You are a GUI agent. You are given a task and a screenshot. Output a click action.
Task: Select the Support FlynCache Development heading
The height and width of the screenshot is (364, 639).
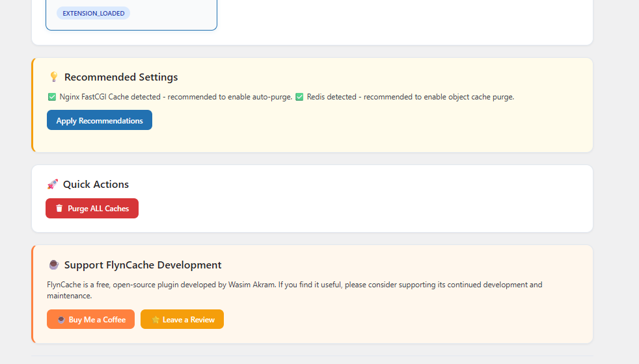click(143, 265)
